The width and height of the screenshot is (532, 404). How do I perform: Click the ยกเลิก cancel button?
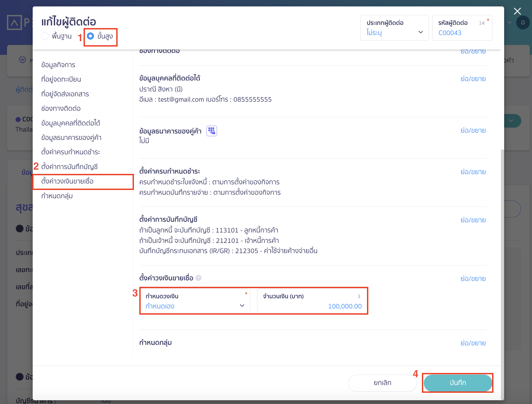pyautogui.click(x=382, y=383)
